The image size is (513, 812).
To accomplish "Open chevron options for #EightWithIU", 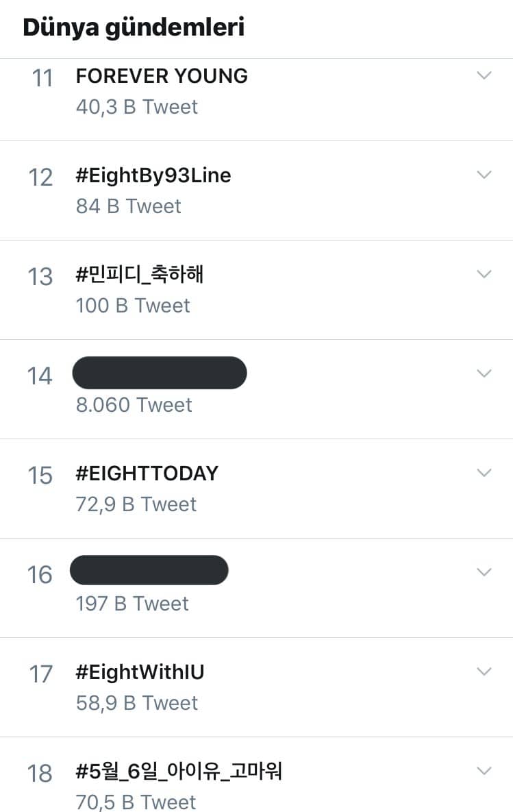I will pyautogui.click(x=484, y=672).
